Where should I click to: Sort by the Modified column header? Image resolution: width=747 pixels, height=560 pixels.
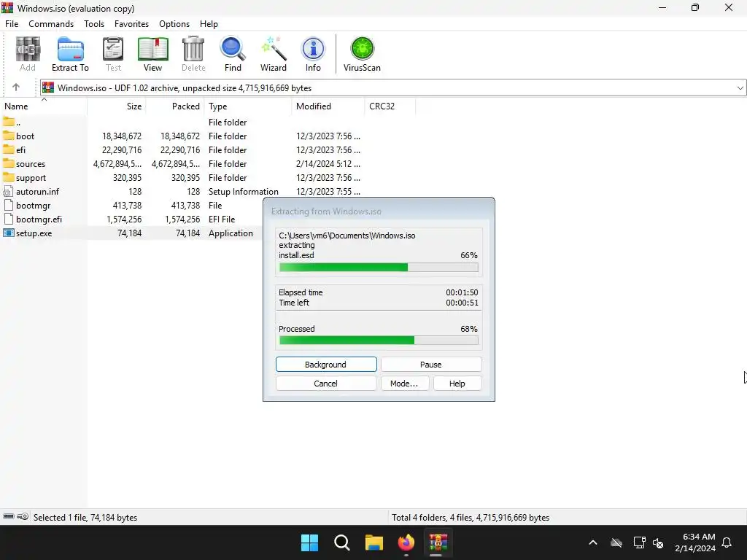[328, 106]
